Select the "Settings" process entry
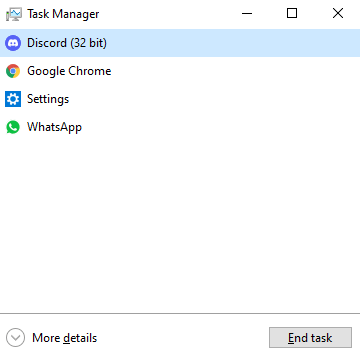Image resolution: width=360 pixels, height=360 pixels. [180, 99]
